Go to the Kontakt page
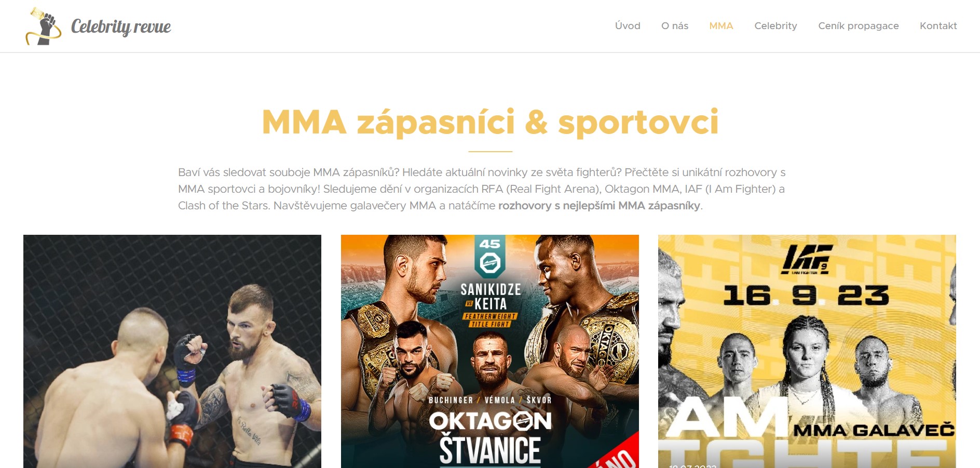 (938, 26)
